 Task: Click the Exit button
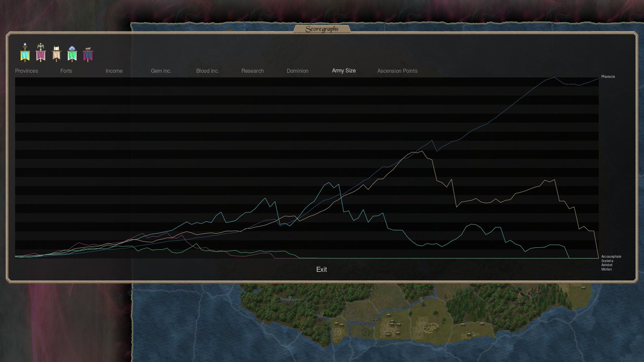tap(321, 269)
